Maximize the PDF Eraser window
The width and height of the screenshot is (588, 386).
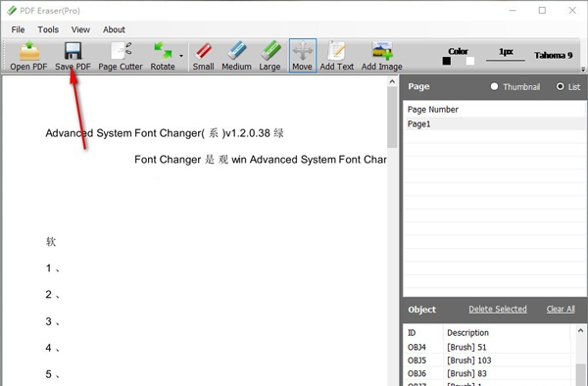tap(542, 11)
